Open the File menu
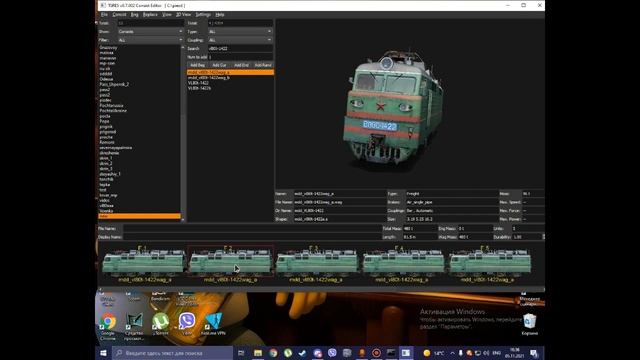 click(x=104, y=14)
